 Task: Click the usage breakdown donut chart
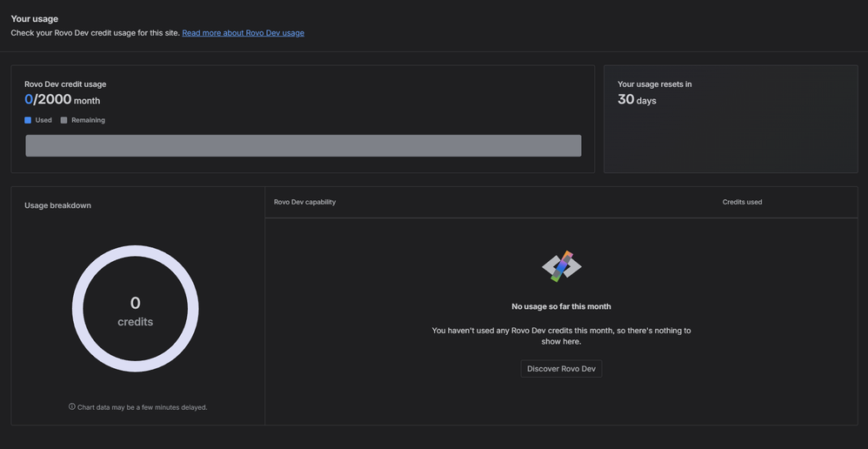pos(135,309)
